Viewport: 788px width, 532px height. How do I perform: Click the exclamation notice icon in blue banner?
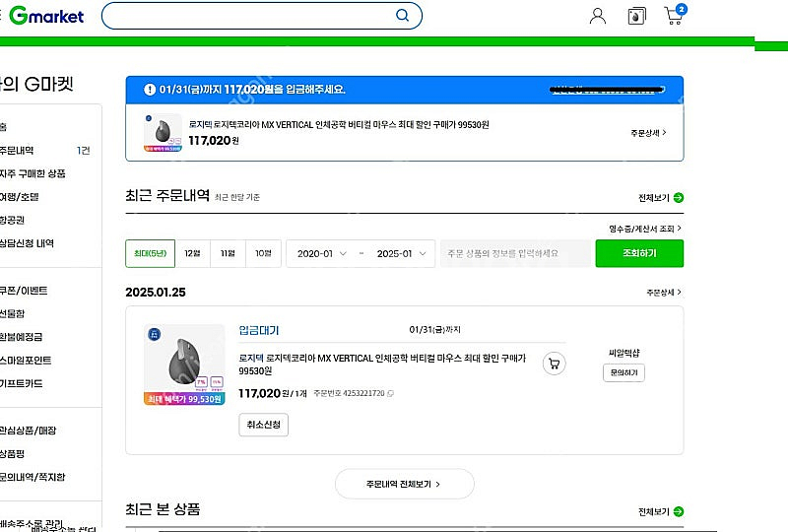click(x=150, y=90)
